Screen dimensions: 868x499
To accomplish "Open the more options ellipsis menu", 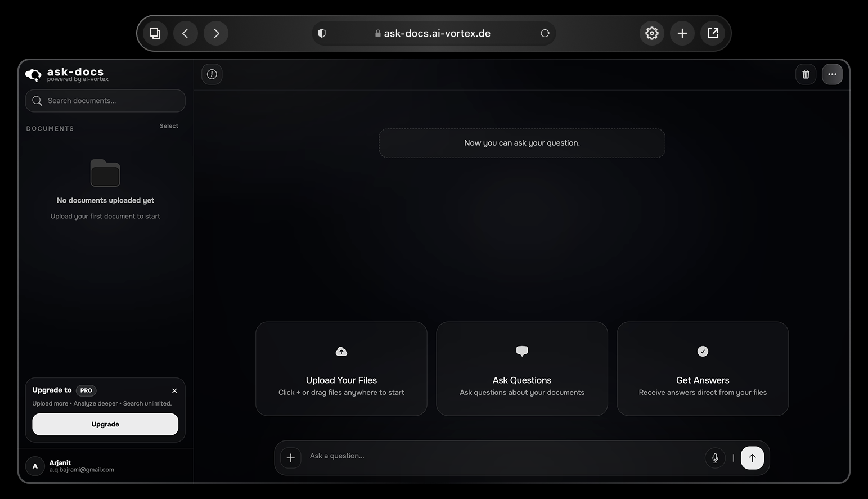I will coord(832,74).
